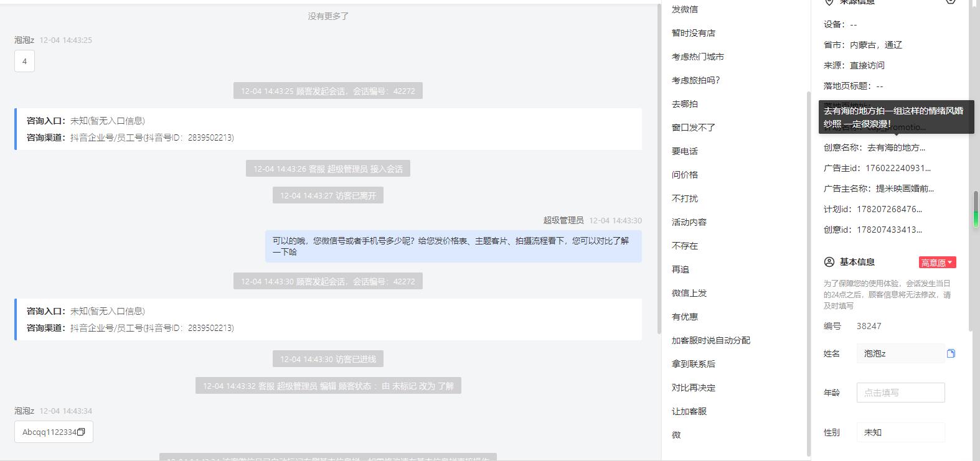Click the 计划id value 178207268476…

(889, 209)
